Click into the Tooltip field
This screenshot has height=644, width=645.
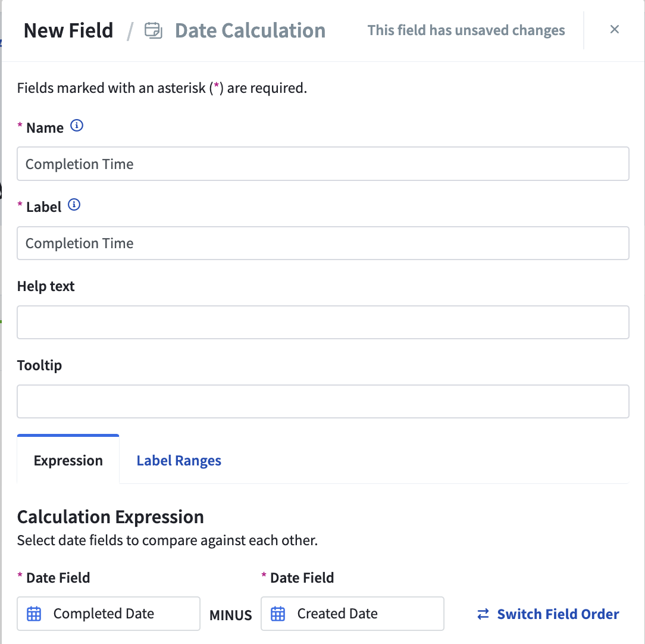(x=323, y=402)
